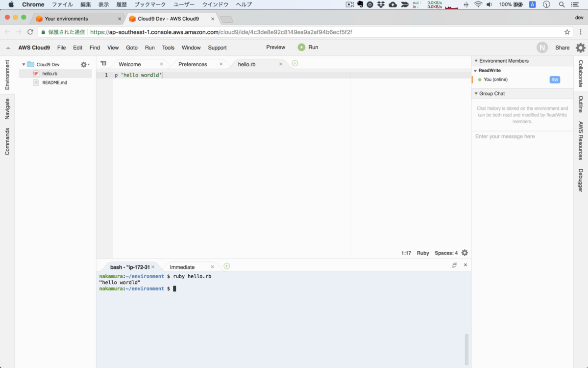Collapse the Cloud9 Dev folder in the file tree
This screenshot has width=588, height=368.
tap(23, 64)
